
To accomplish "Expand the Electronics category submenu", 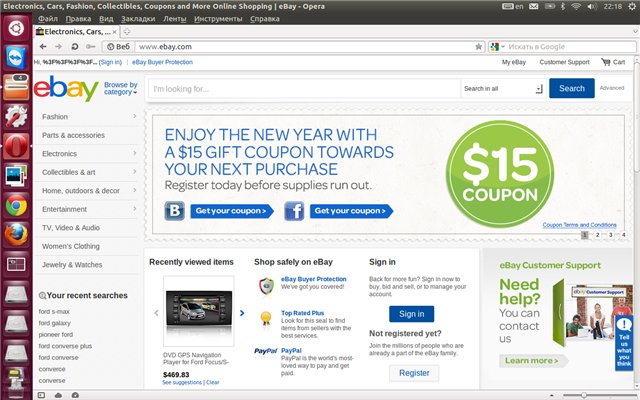I will 134,153.
